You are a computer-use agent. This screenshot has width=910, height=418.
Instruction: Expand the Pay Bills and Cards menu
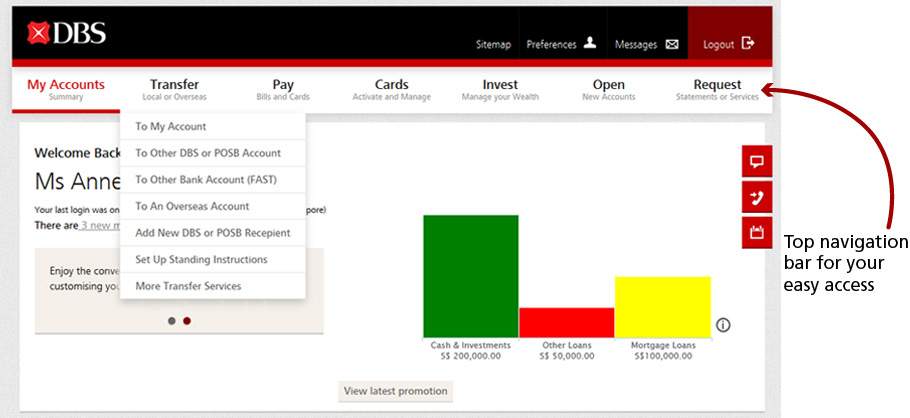283,90
